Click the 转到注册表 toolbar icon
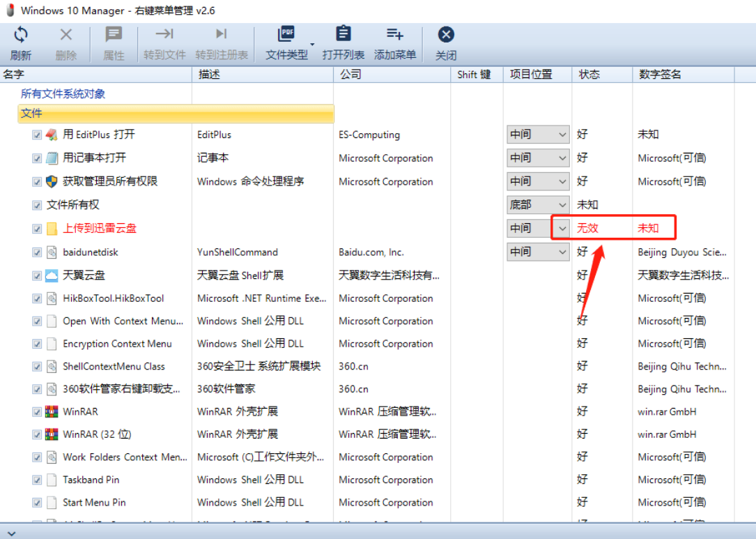The image size is (756, 539). pos(221,35)
